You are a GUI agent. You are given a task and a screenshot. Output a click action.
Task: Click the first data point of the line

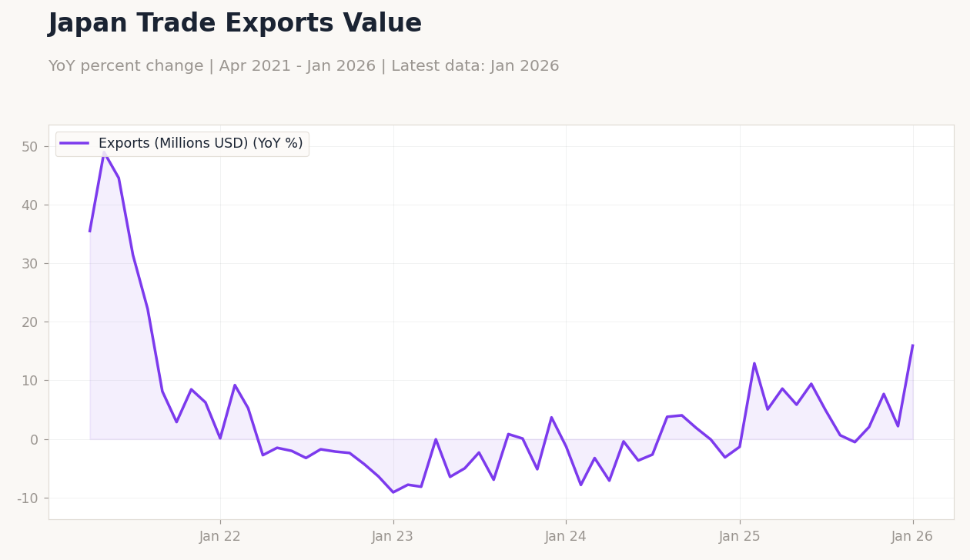pos(90,231)
